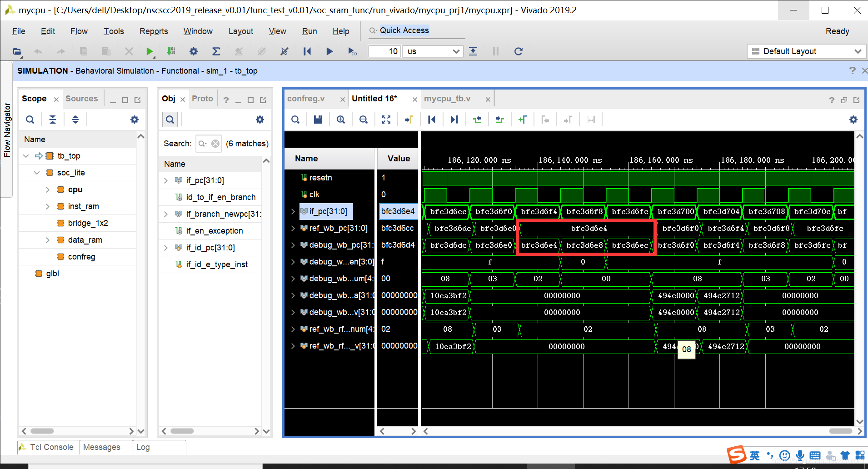
Task: Click the simulation time value field
Action: pyautogui.click(x=384, y=51)
